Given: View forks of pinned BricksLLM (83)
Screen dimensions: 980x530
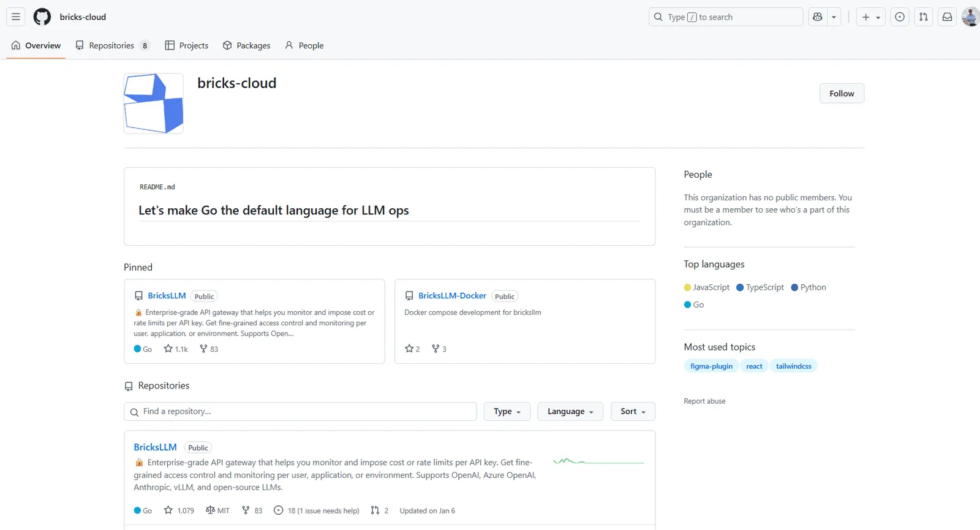Looking at the screenshot, I should (209, 349).
